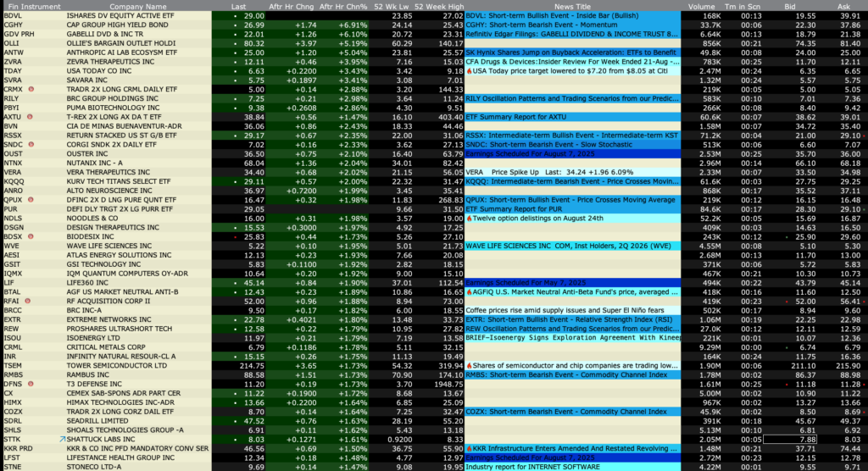Sort by the Bid column header
Image resolution: width=868 pixels, height=471 pixels.
click(x=790, y=7)
